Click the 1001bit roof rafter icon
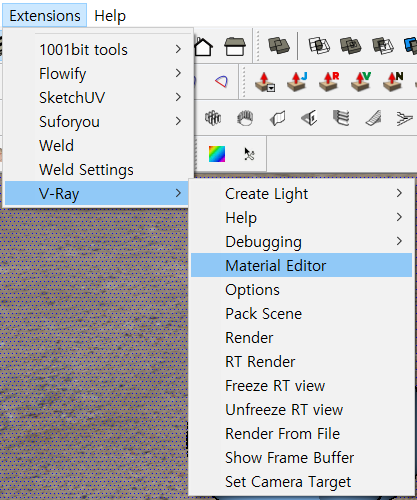Screen dimensions: 417x500 pyautogui.click(x=405, y=119)
